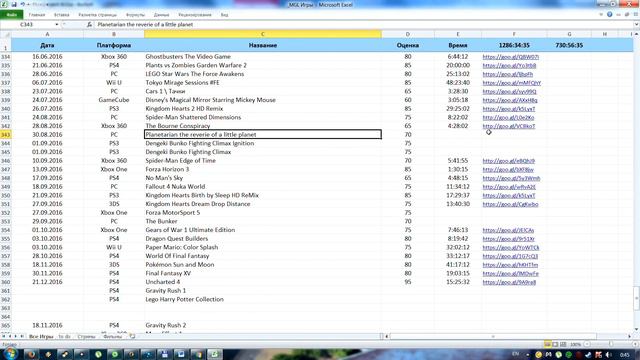Viewport: 640px width, 360px height.
Task: Expand the formula bar chevron
Action: click(x=636, y=24)
